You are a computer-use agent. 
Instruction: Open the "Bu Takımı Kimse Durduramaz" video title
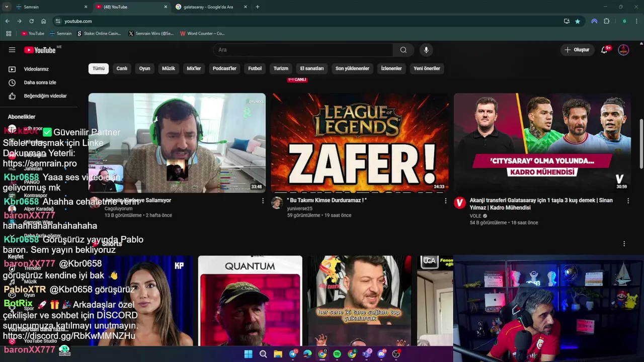(327, 200)
